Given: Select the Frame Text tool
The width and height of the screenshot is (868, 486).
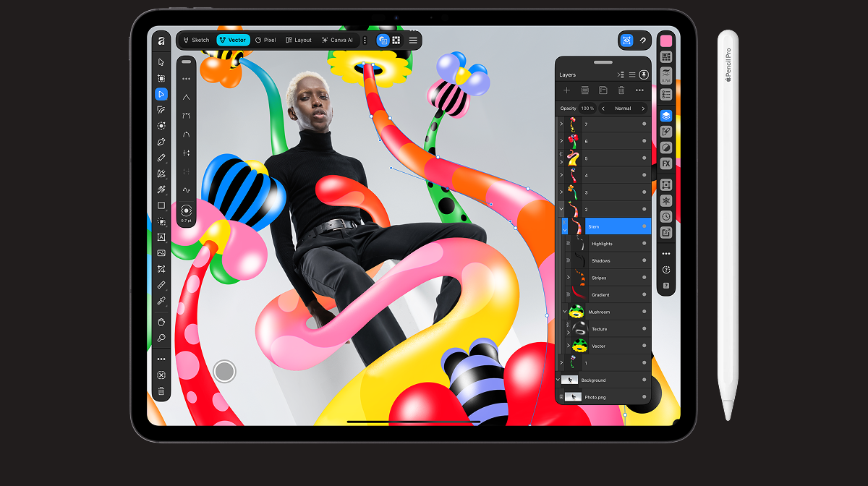Looking at the screenshot, I should click(161, 237).
